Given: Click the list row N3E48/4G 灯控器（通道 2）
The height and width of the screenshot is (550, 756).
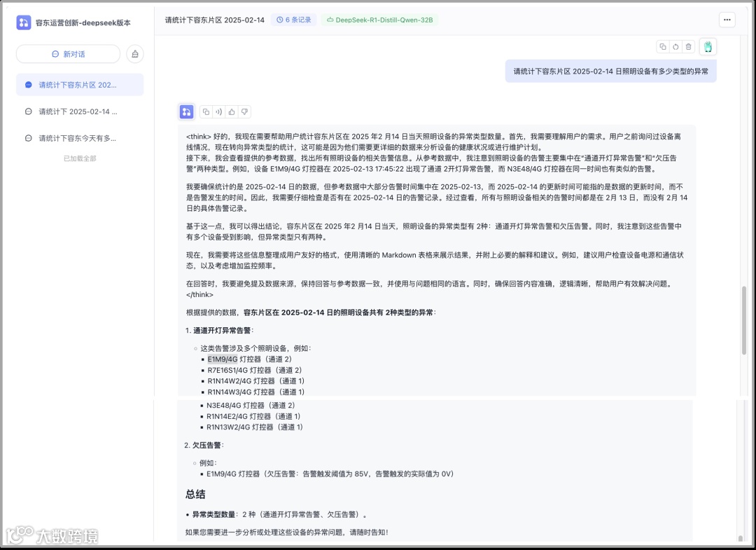Looking at the screenshot, I should tap(251, 405).
